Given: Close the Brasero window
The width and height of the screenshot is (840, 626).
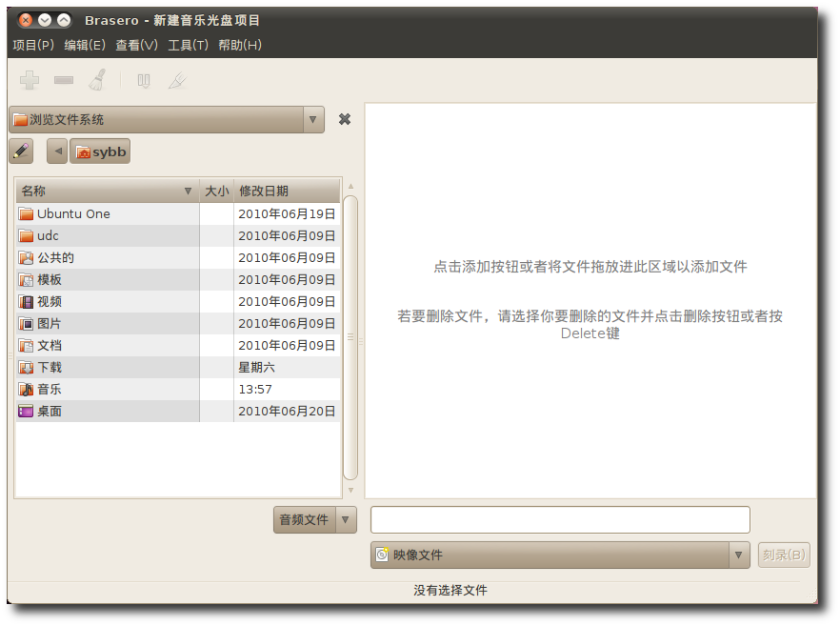Looking at the screenshot, I should click(x=26, y=20).
